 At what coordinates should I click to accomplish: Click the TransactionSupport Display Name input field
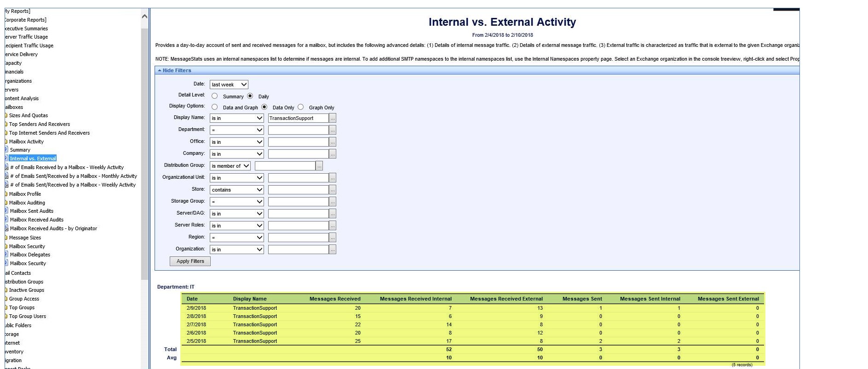pos(299,118)
